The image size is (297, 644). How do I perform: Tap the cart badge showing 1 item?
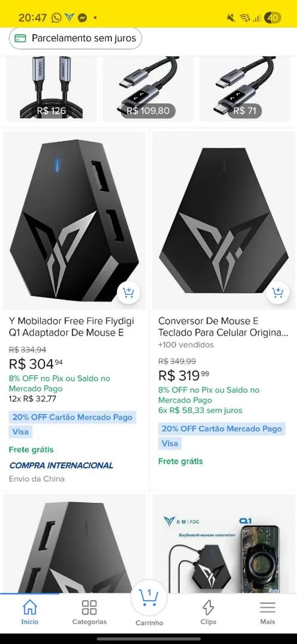(148, 593)
